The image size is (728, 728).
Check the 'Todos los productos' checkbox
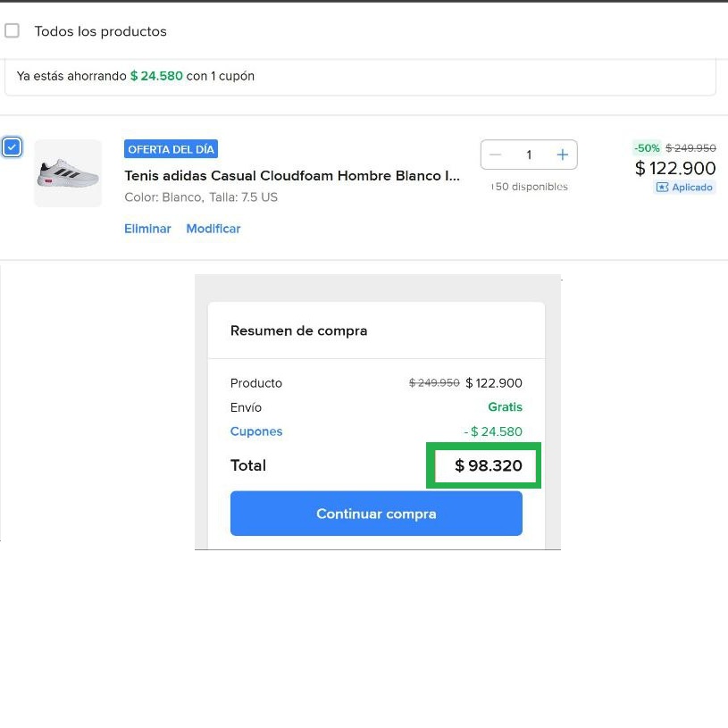pyautogui.click(x=12, y=31)
